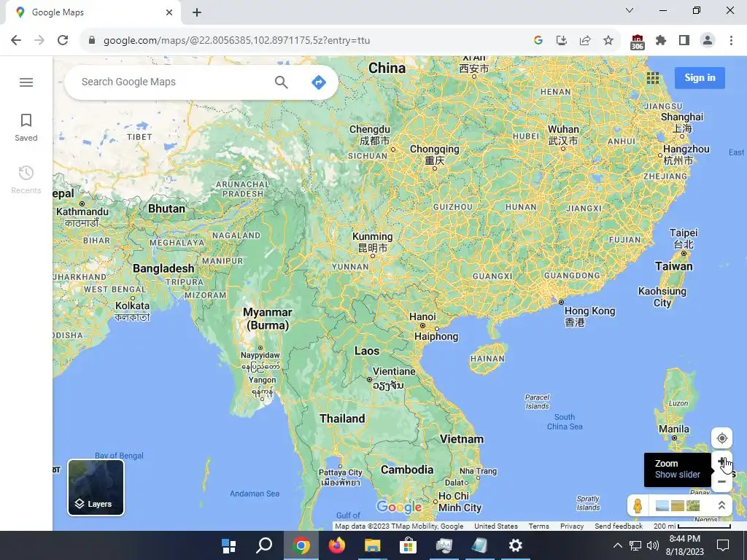Click the Sign in button
Image resolution: width=747 pixels, height=560 pixels.
point(700,77)
